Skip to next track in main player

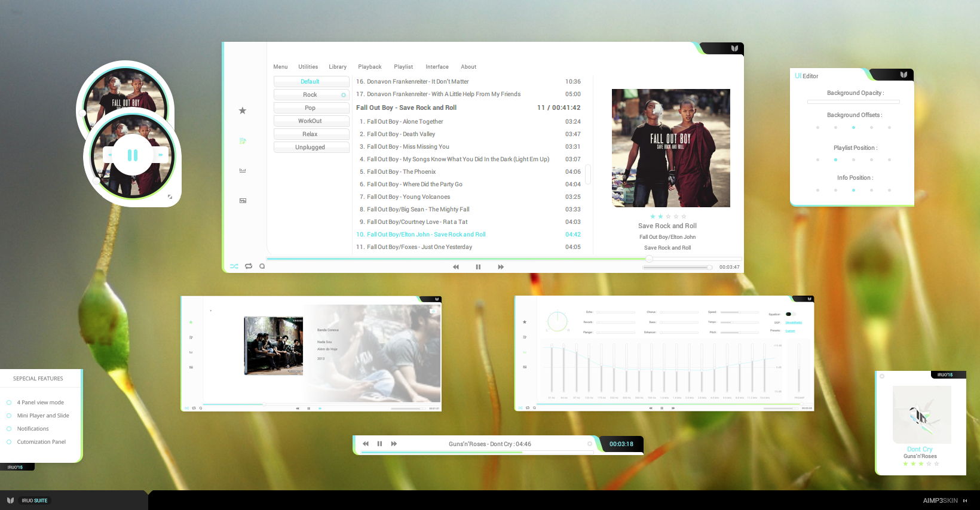pos(501,267)
